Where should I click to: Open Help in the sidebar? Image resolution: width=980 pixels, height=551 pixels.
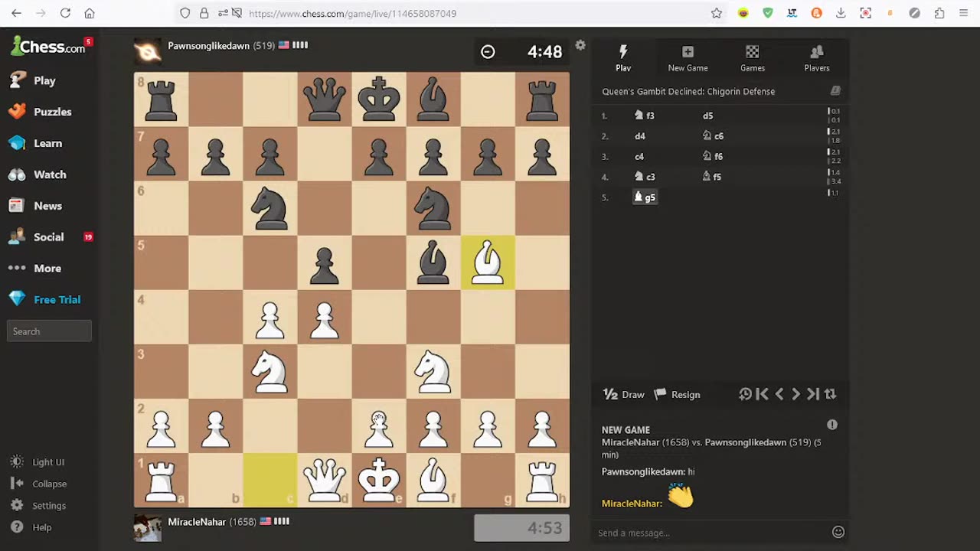[31, 527]
